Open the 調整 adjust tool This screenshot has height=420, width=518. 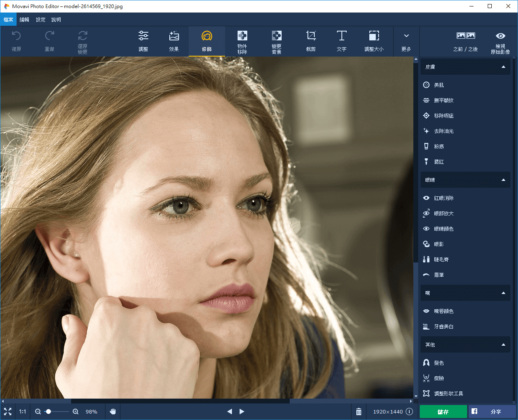click(143, 41)
